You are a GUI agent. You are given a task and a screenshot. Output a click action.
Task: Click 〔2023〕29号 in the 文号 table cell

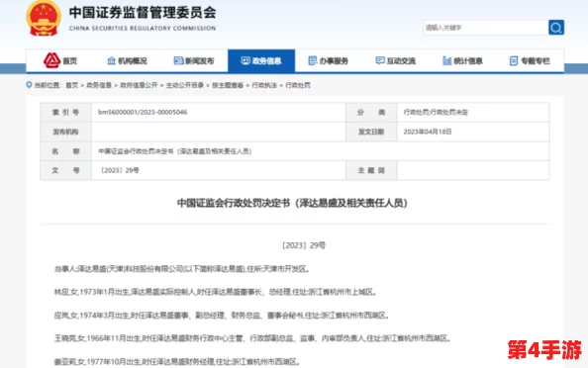pyautogui.click(x=119, y=170)
